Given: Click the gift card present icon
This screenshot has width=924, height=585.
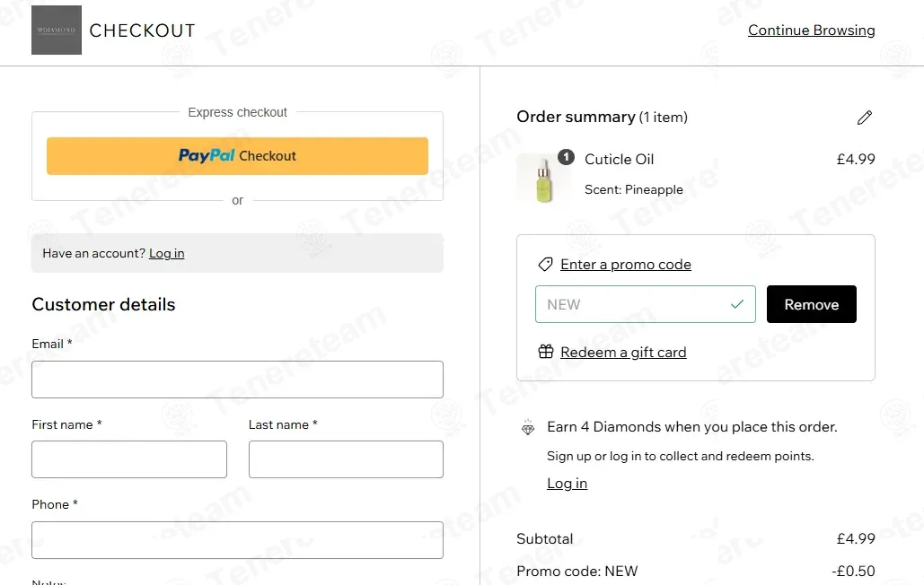Looking at the screenshot, I should (546, 352).
